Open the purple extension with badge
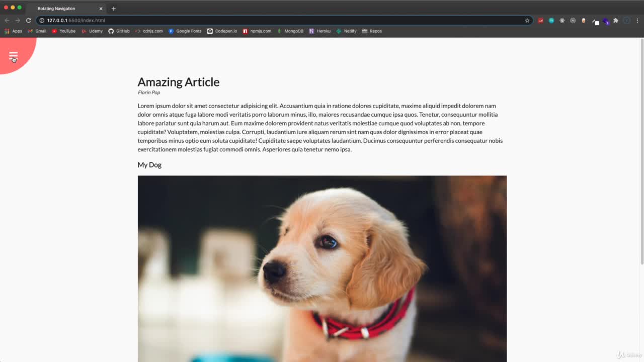 (x=605, y=21)
